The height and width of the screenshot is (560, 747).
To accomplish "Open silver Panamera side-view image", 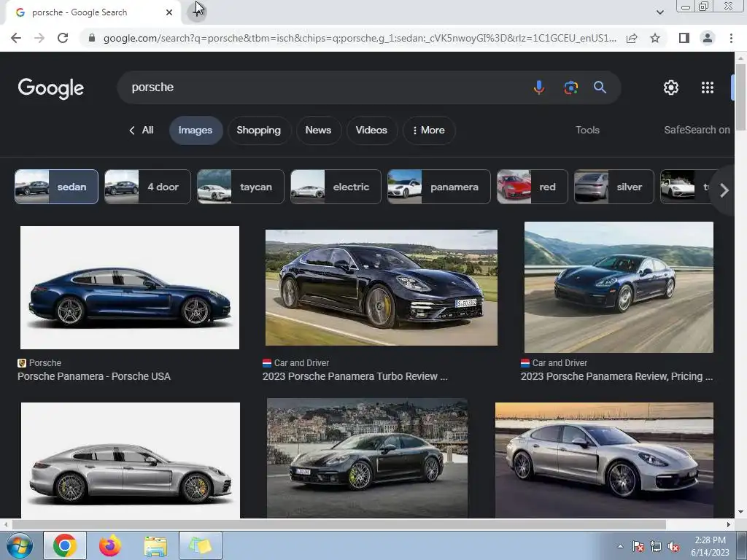I will 131,461.
